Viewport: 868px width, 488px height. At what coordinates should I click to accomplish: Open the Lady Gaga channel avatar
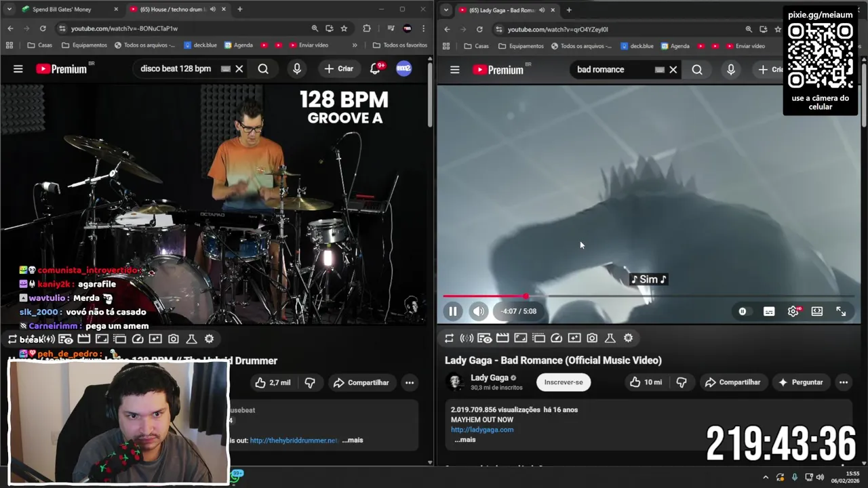point(455,382)
